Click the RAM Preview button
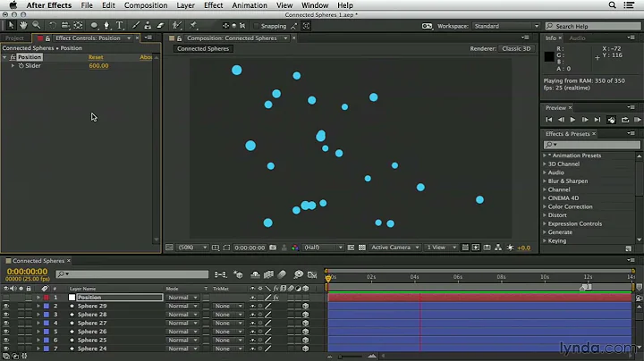The width and height of the screenshot is (644, 361). pyautogui.click(x=638, y=120)
